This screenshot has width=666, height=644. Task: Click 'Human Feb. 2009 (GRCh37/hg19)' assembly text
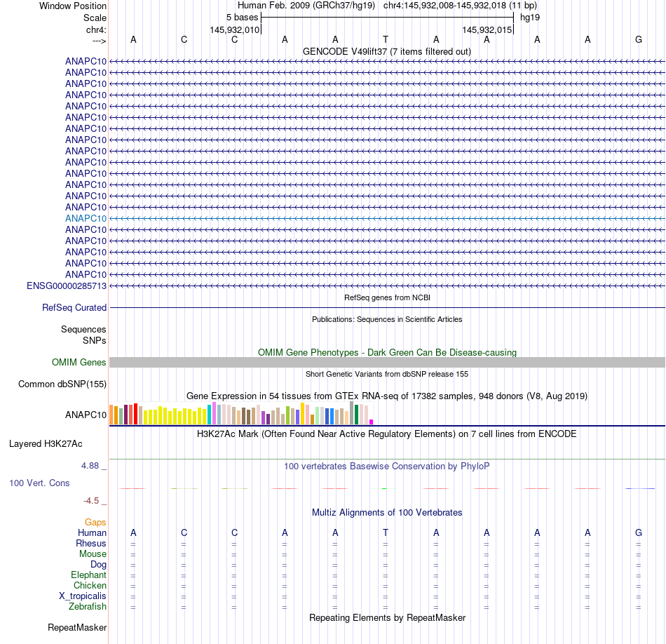(x=306, y=6)
